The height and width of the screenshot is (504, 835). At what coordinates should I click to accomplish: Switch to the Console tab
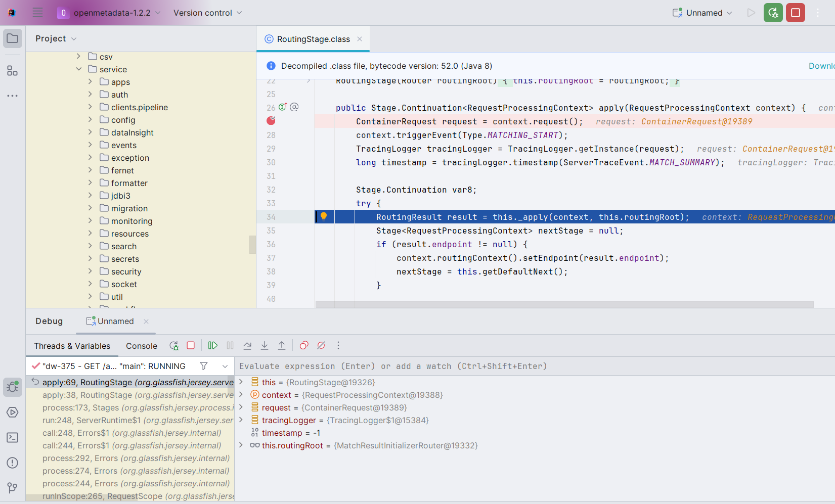141,346
